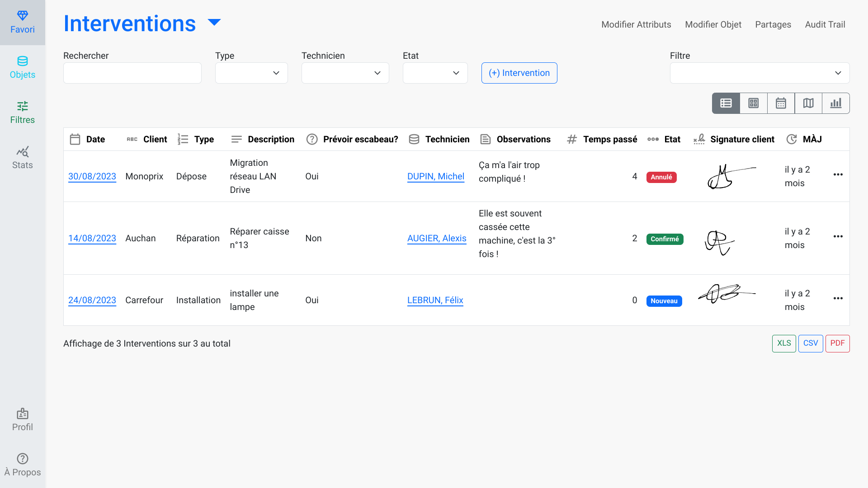Export the list as PDF

click(x=837, y=343)
